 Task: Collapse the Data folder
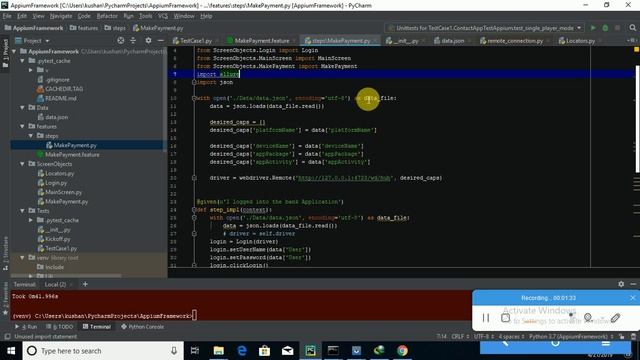pos(22,108)
